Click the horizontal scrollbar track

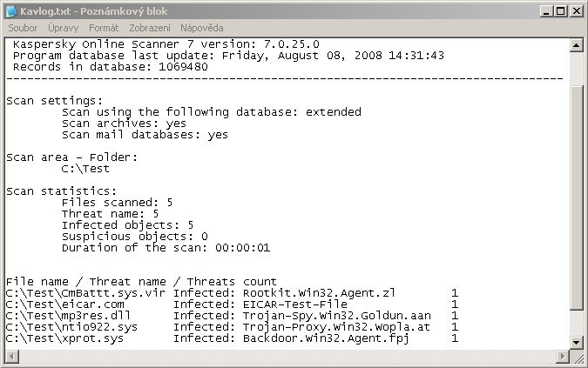[287, 356]
